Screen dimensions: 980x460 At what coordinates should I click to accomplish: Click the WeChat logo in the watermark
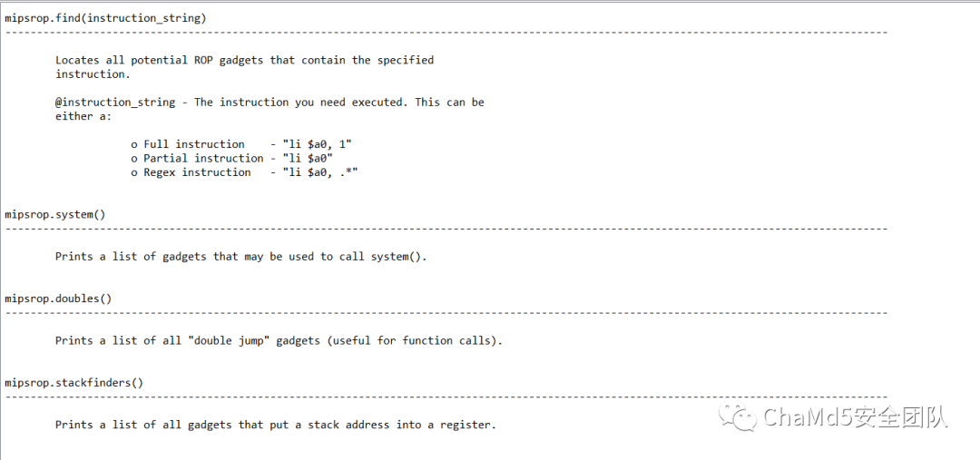click(738, 416)
